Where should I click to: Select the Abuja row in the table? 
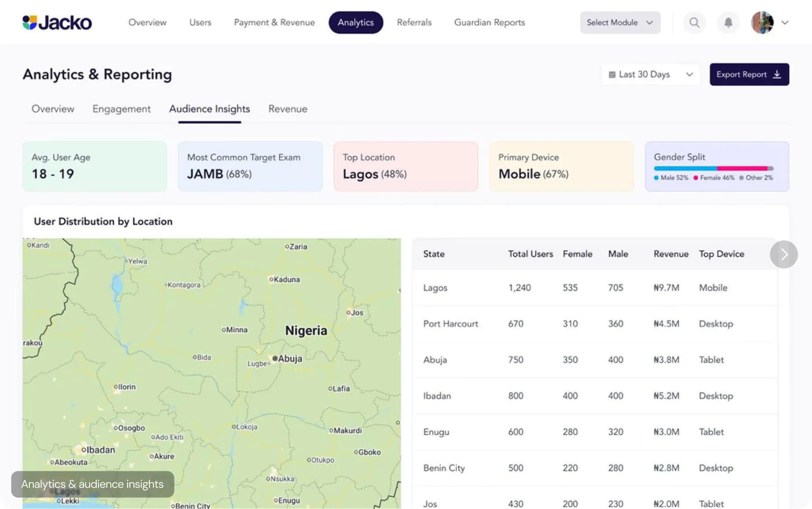click(595, 360)
